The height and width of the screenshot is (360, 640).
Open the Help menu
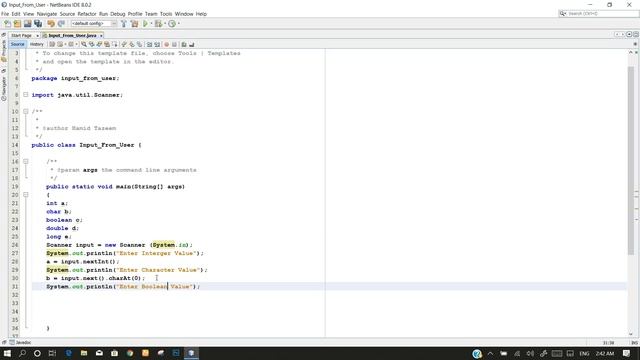point(201,14)
